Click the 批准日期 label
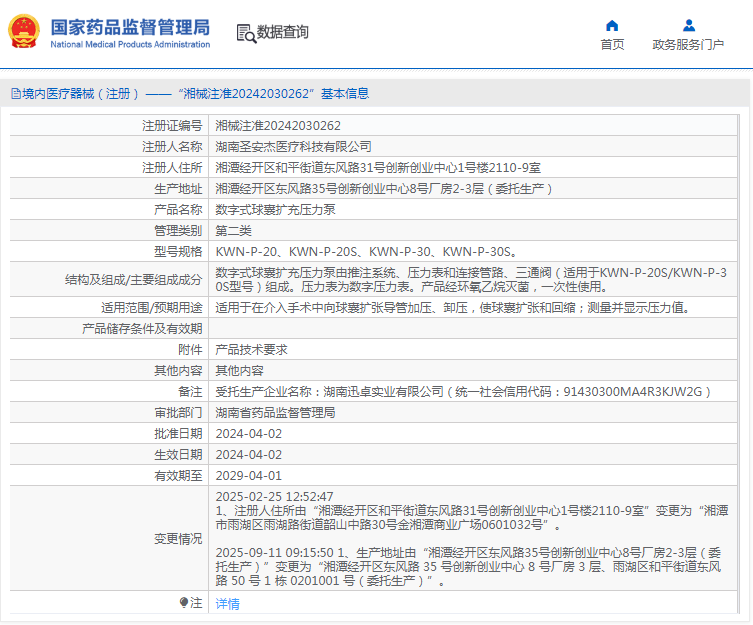This screenshot has width=753, height=625. [x=178, y=434]
